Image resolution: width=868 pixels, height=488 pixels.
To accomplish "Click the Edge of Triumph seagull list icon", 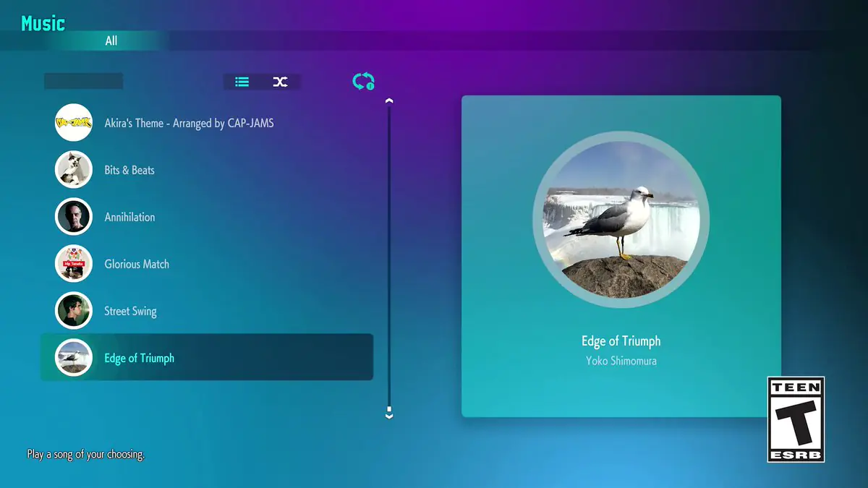I will coord(74,358).
